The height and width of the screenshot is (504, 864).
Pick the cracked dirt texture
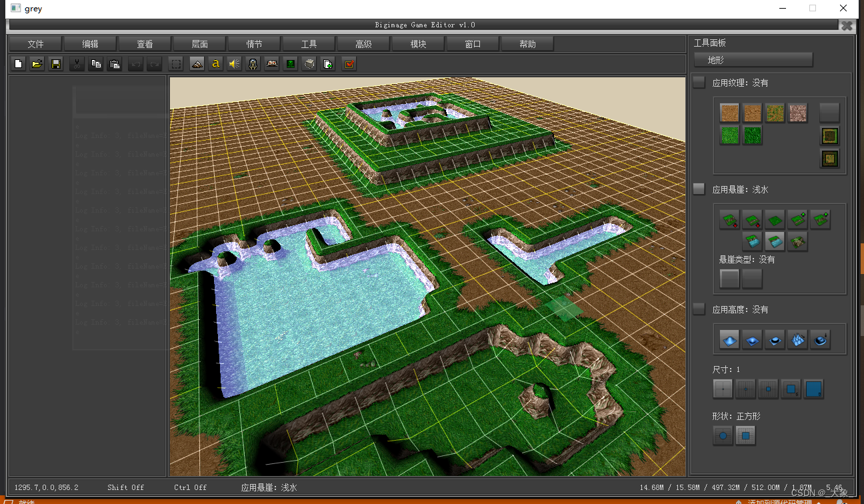753,113
